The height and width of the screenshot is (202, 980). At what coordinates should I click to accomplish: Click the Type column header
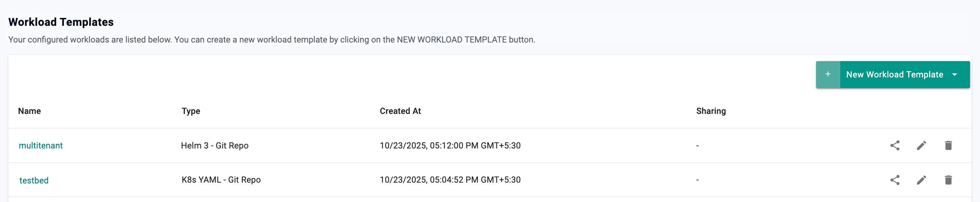coord(191,111)
